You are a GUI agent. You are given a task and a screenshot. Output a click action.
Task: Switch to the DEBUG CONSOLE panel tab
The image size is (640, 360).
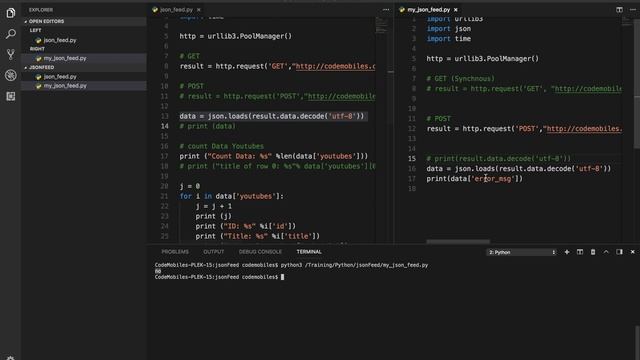[x=260, y=252]
